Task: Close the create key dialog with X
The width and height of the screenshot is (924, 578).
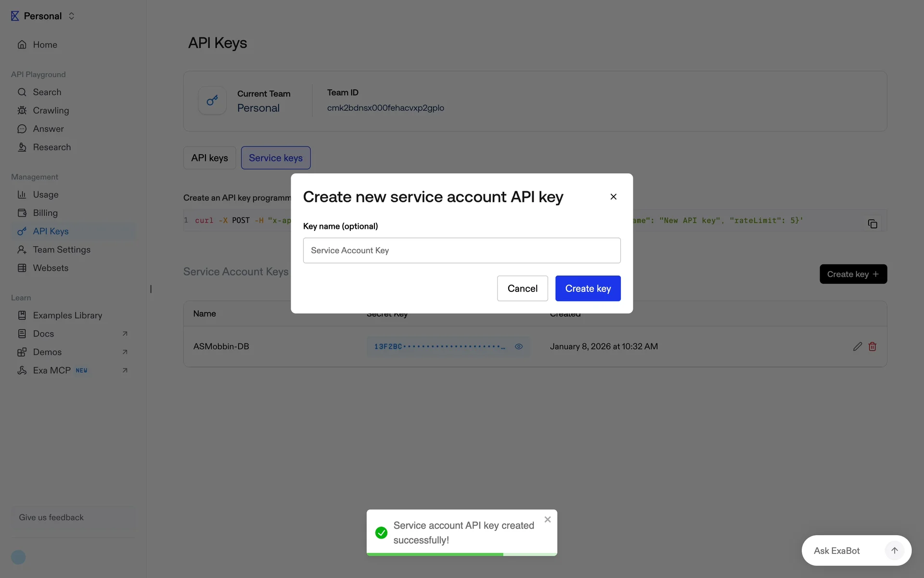Action: pos(613,197)
